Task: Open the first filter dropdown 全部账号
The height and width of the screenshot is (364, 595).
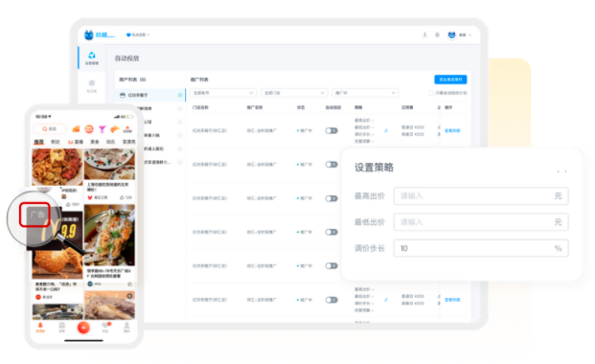Action: 223,93
